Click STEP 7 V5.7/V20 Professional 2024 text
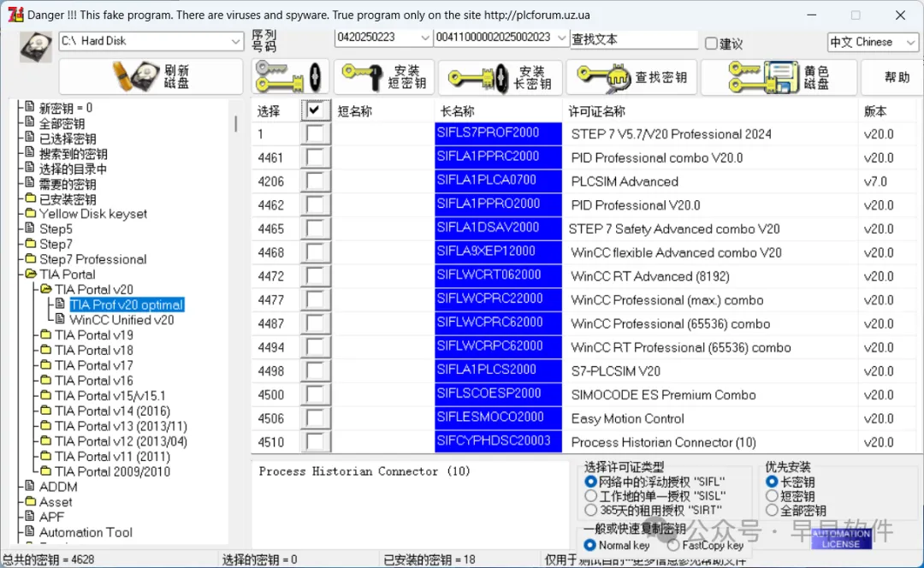 [672, 134]
